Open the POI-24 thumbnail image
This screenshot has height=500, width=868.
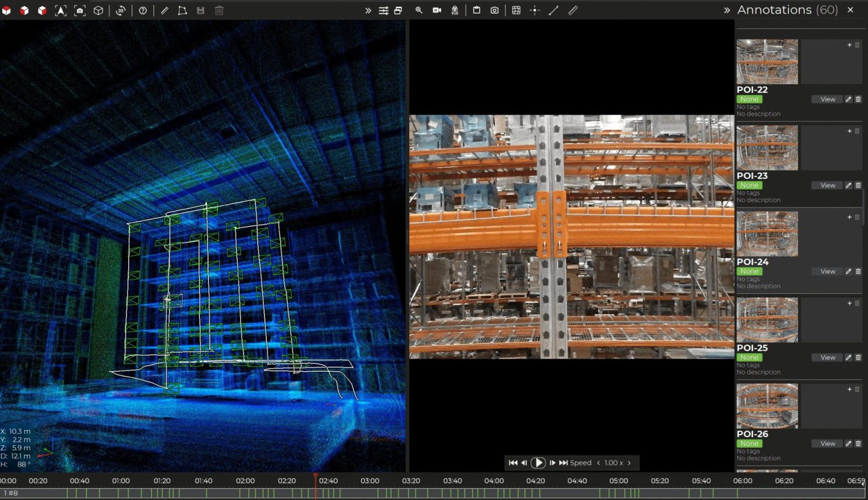pyautogui.click(x=767, y=233)
